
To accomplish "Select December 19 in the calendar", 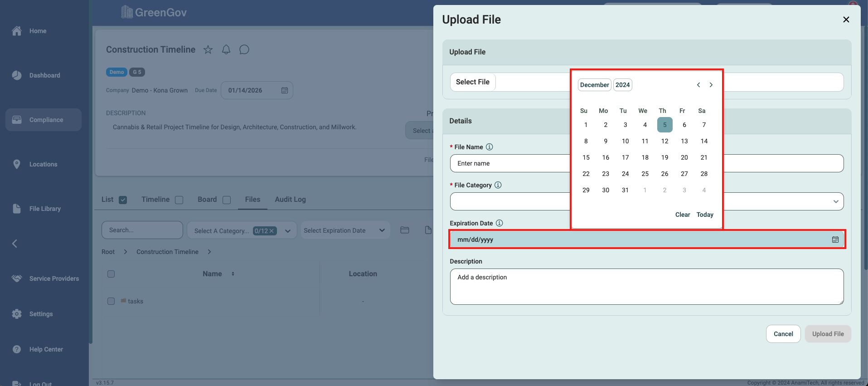I will click(664, 157).
